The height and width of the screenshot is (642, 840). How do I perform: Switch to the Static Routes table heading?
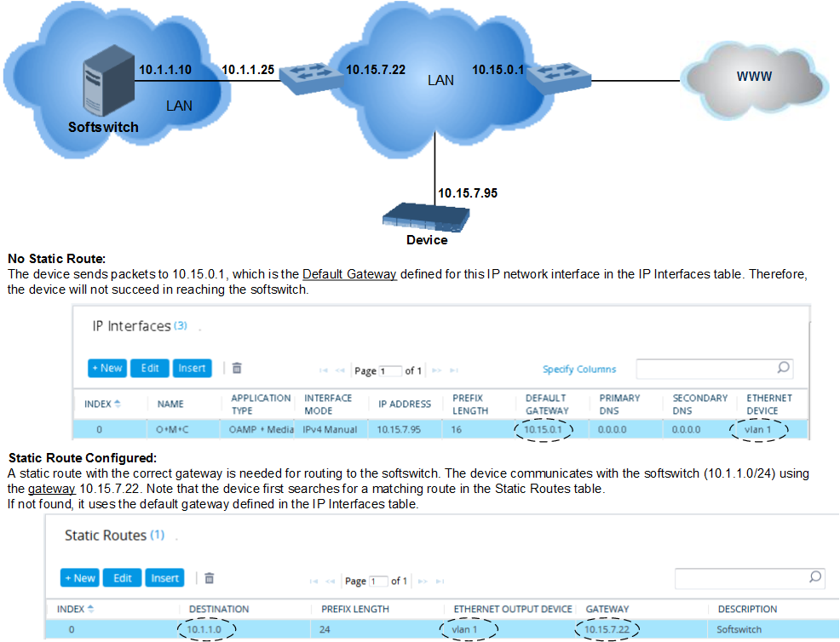[x=106, y=536]
